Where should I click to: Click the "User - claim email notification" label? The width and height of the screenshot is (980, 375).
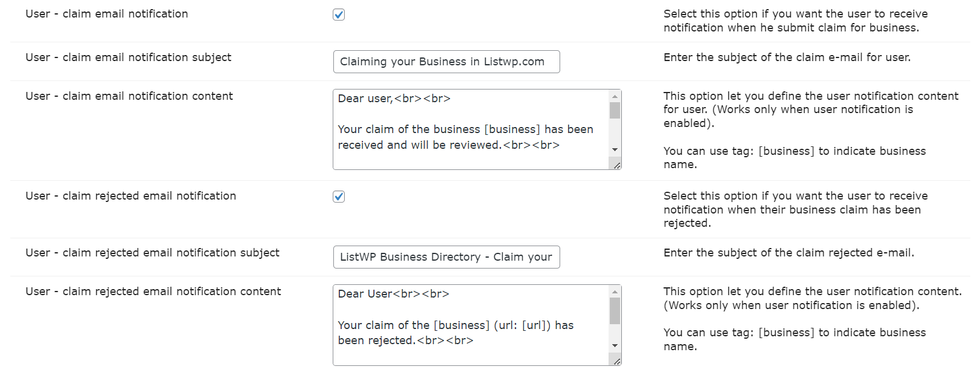(106, 14)
